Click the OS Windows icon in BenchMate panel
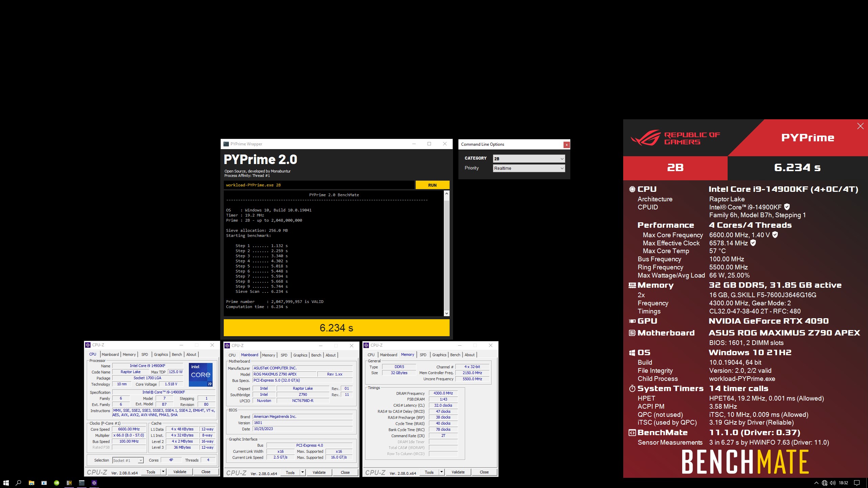Viewport: 868px width, 488px height. pos(632,353)
